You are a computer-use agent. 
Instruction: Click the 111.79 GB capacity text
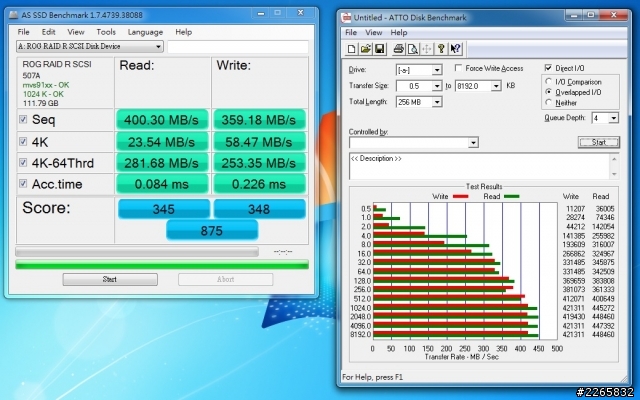[x=40, y=103]
